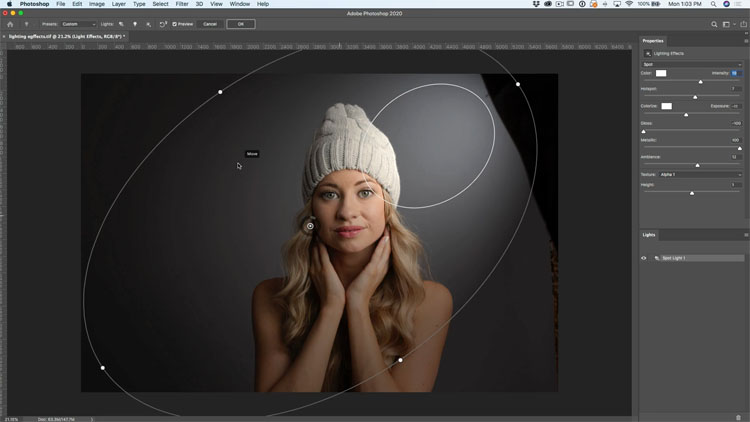Click the light's center intensity ring

pyautogui.click(x=310, y=226)
